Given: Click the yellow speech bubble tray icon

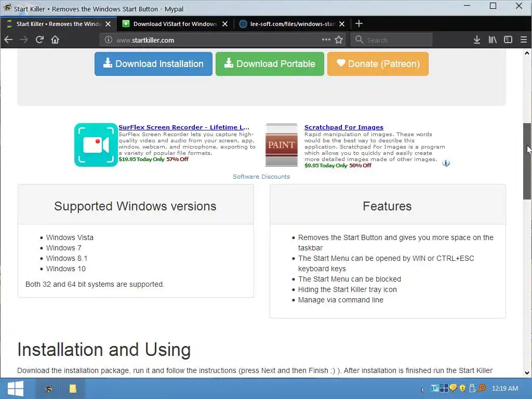Looking at the screenshot, I should point(453,388).
